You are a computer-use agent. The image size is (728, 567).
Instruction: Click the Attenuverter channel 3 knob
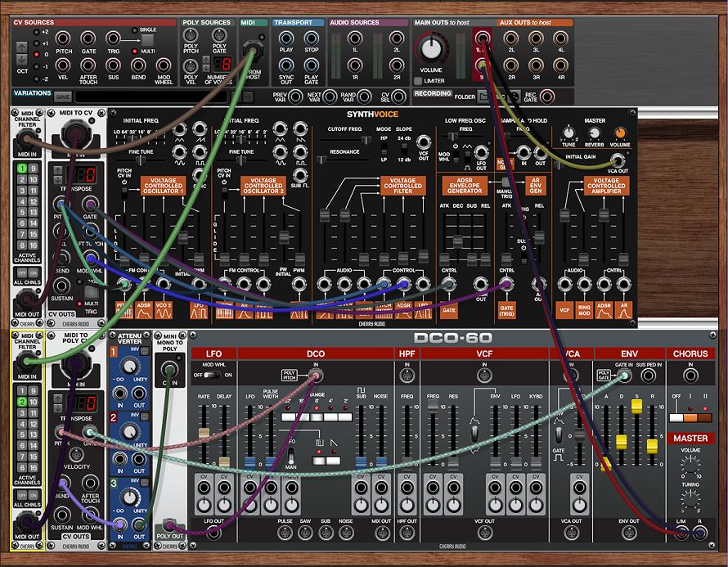130,497
